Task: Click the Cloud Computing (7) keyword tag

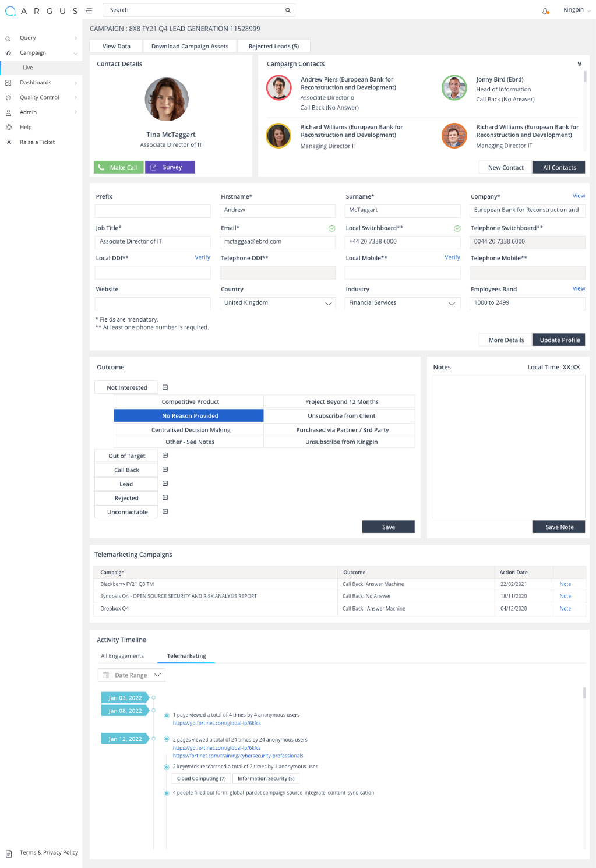Action: tap(201, 779)
